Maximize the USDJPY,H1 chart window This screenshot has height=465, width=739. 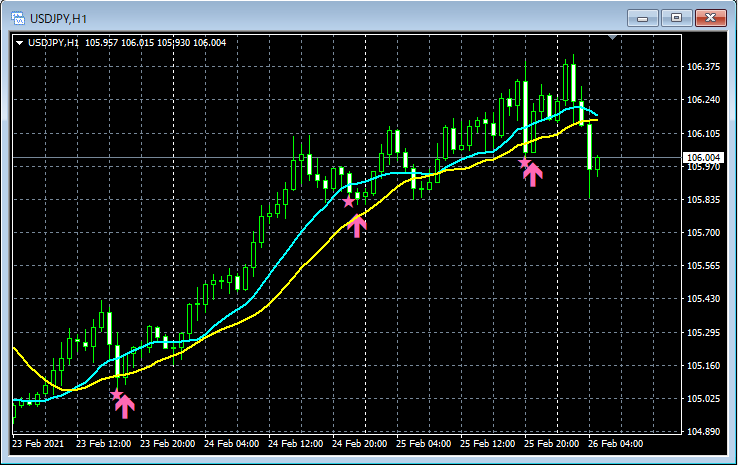(676, 18)
